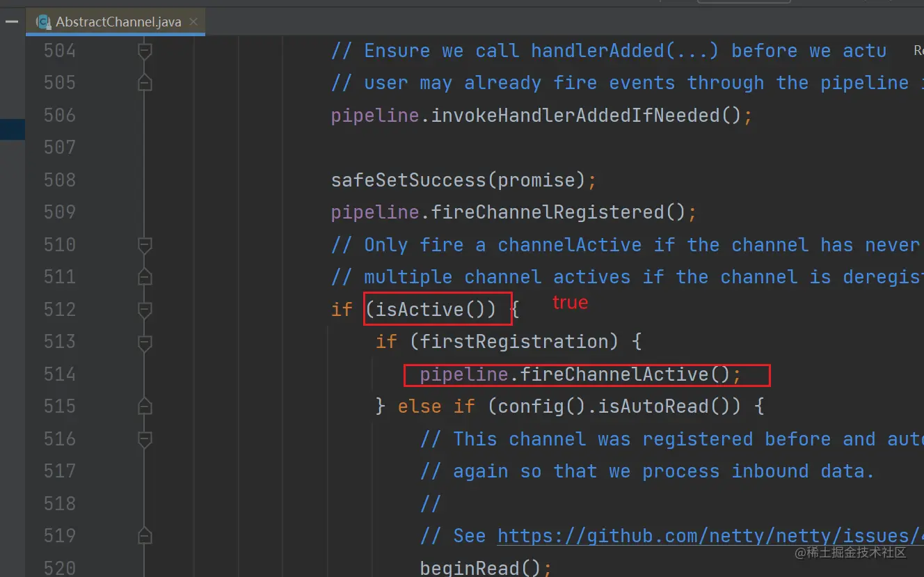The image size is (924, 577).
Task: Click line number 514 in the gutter
Action: pos(60,374)
